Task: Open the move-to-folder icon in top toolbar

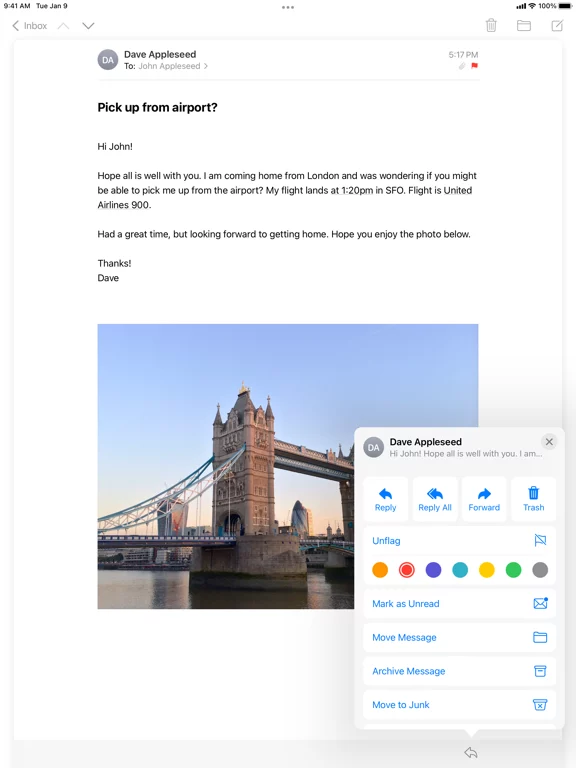Action: pos(524,25)
